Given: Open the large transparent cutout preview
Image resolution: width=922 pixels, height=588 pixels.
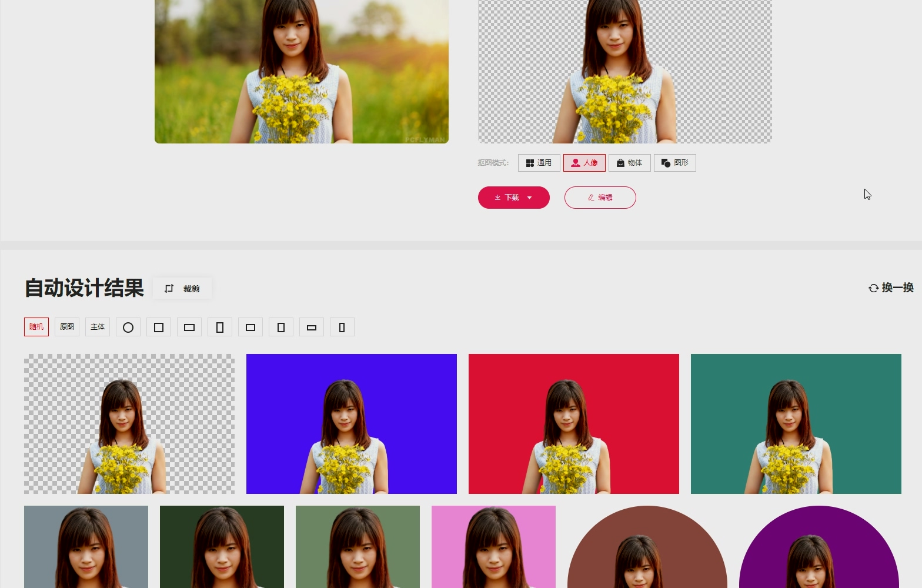Looking at the screenshot, I should 625,71.
